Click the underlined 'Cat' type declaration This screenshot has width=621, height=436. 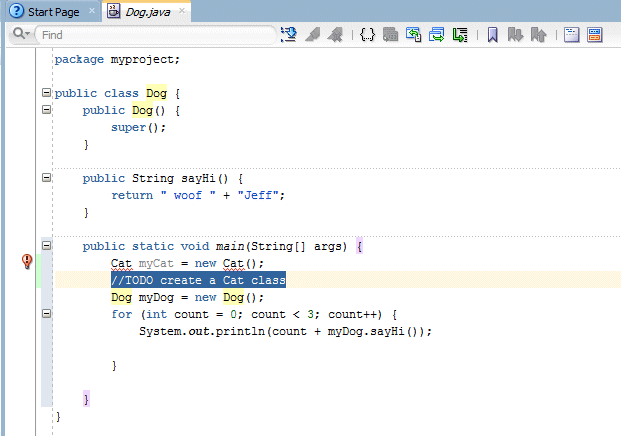(121, 263)
